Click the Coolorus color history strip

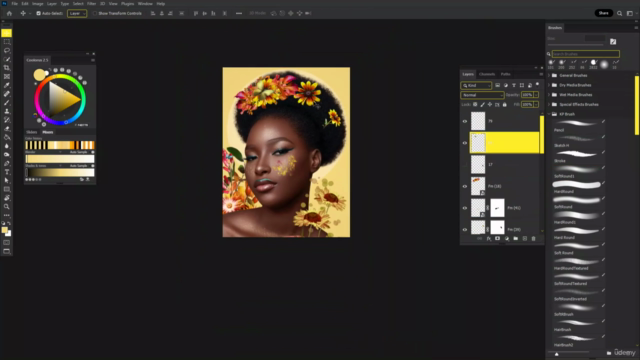[x=60, y=145]
